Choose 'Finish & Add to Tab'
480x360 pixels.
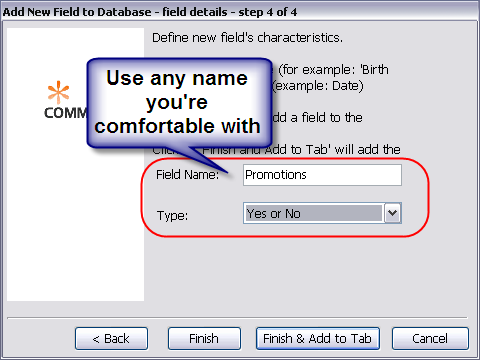click(318, 339)
